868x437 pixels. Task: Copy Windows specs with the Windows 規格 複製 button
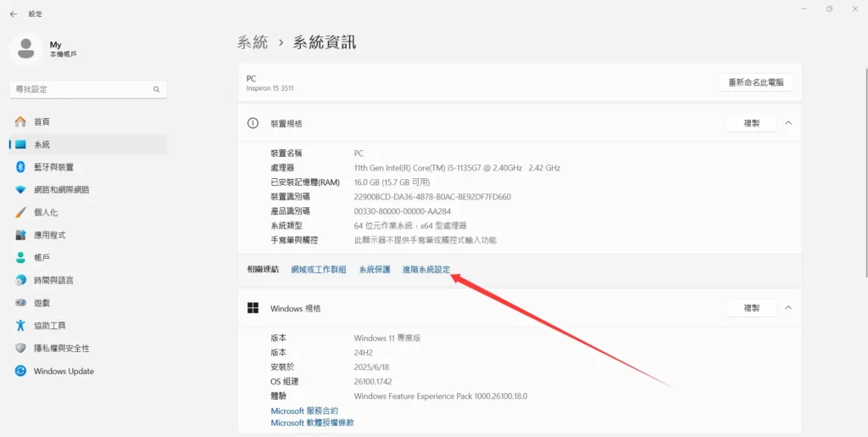point(751,308)
